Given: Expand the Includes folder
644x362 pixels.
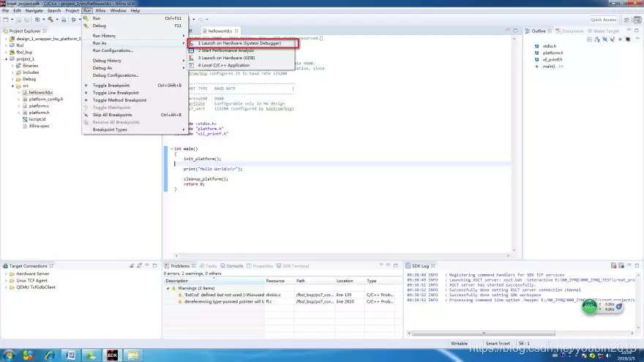Looking at the screenshot, I should 12,72.
